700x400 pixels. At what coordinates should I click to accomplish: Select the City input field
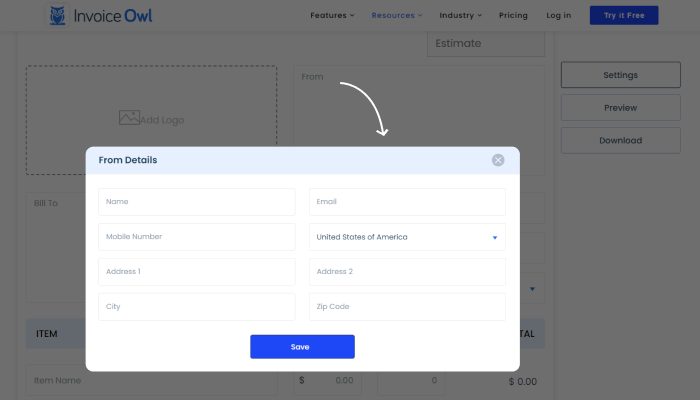[197, 307]
